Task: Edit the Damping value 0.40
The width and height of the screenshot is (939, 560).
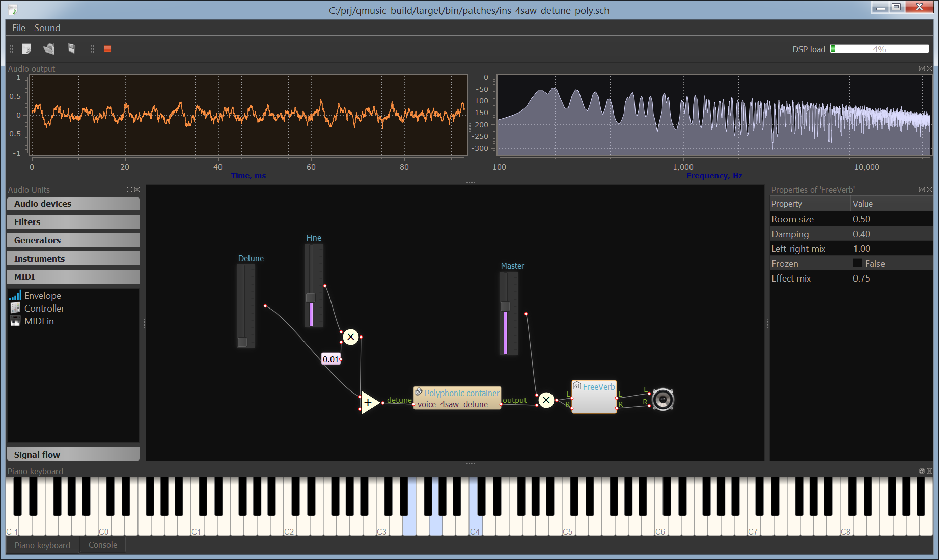Action: (x=892, y=234)
